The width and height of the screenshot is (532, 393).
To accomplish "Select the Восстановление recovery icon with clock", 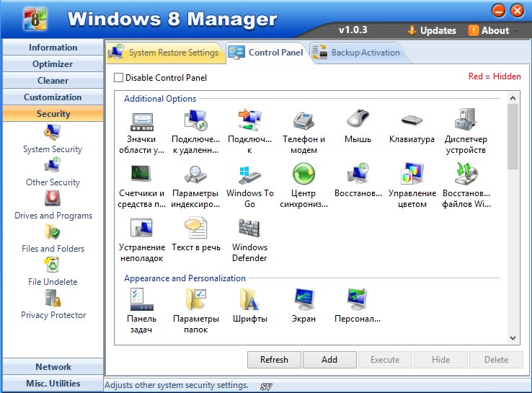I will [x=358, y=174].
